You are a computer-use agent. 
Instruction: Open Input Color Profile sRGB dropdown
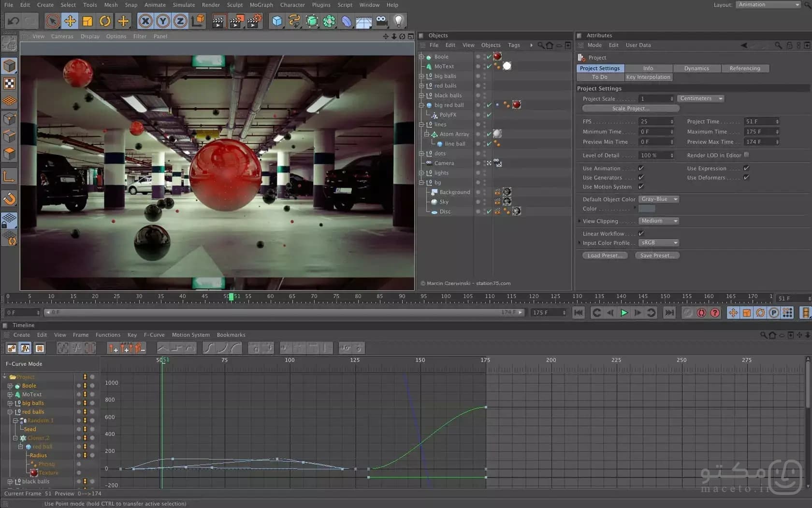659,243
